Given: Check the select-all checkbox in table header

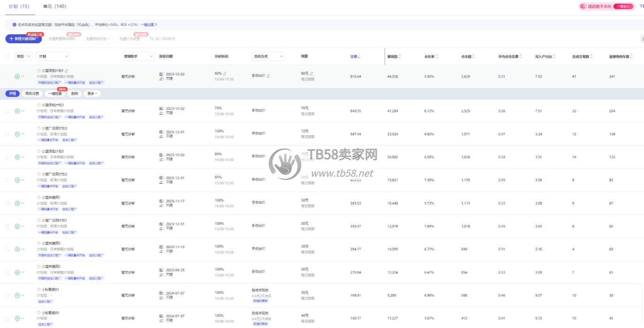Looking at the screenshot, I should tap(7, 56).
